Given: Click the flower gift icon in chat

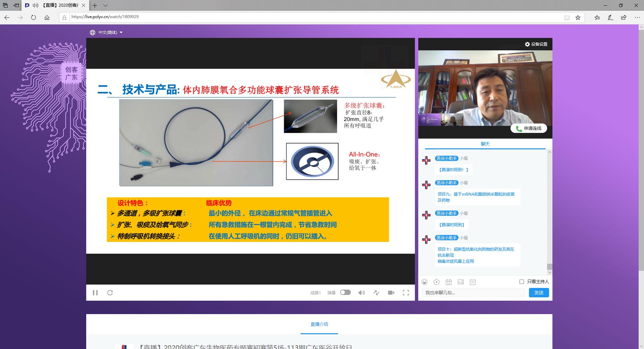Looking at the screenshot, I should point(436,282).
